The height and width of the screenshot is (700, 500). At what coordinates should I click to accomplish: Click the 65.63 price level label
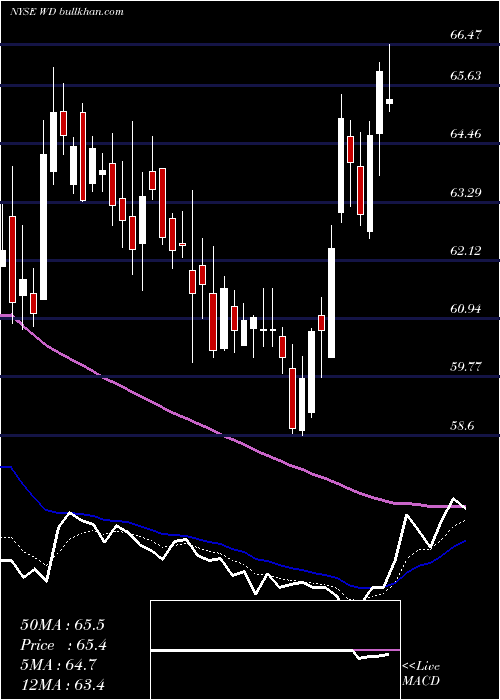click(x=466, y=75)
